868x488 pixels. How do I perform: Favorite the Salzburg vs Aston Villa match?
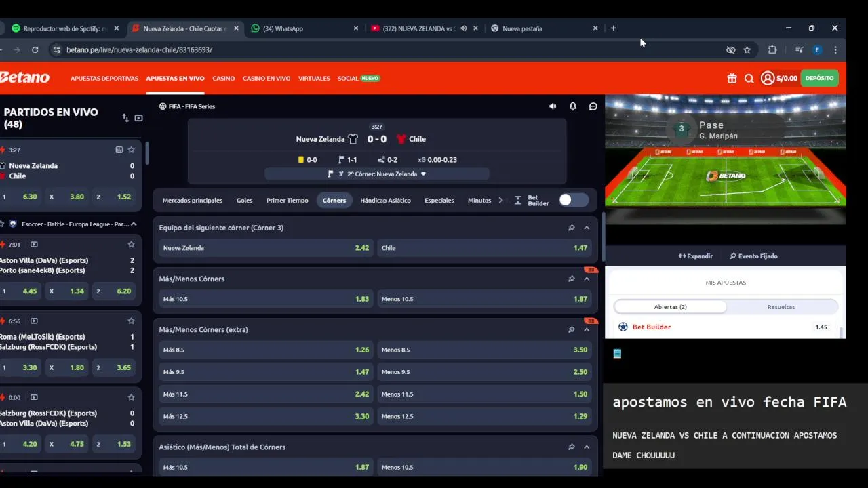coord(132,397)
